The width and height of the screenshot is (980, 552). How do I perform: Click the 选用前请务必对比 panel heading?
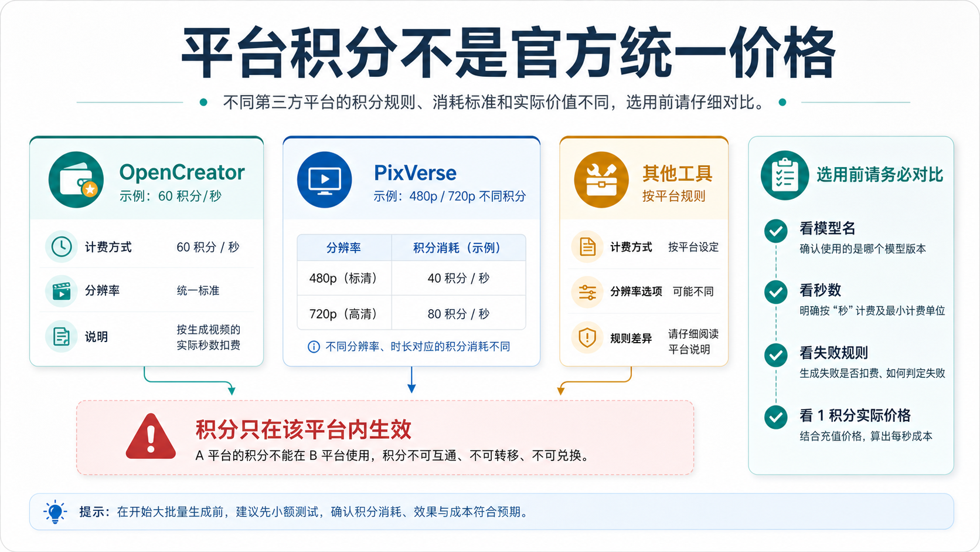[x=880, y=175]
